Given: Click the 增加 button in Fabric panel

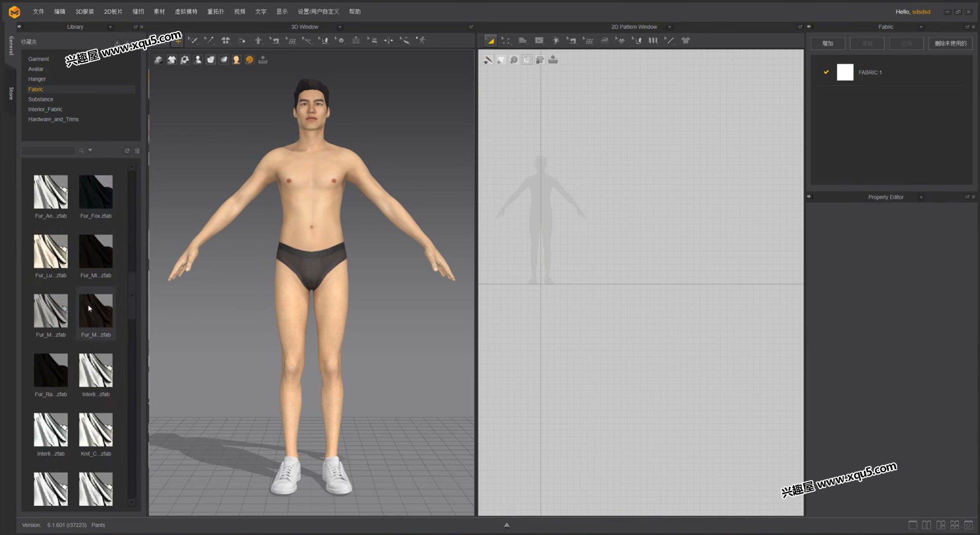Looking at the screenshot, I should [828, 44].
